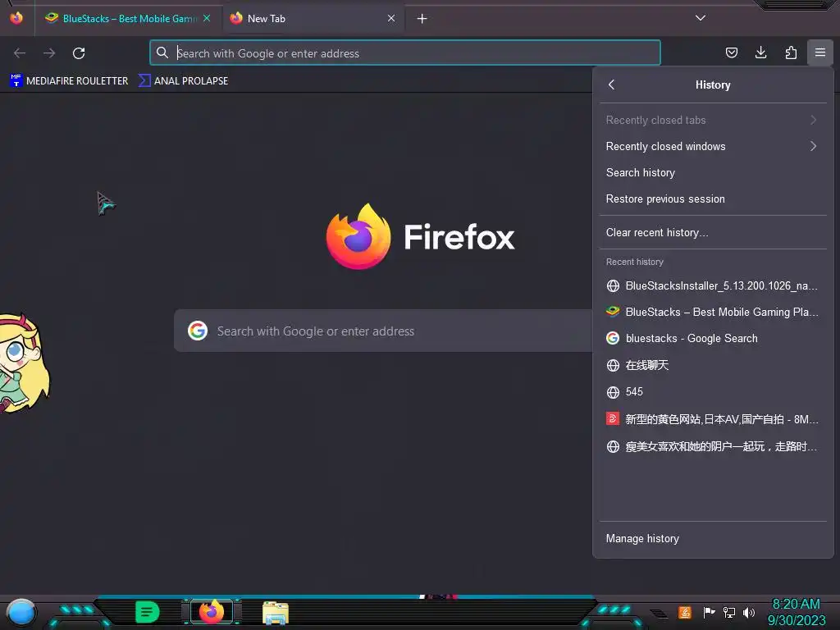The height and width of the screenshot is (630, 840).
Task: Click the Google search box on new tab page
Action: [384, 331]
